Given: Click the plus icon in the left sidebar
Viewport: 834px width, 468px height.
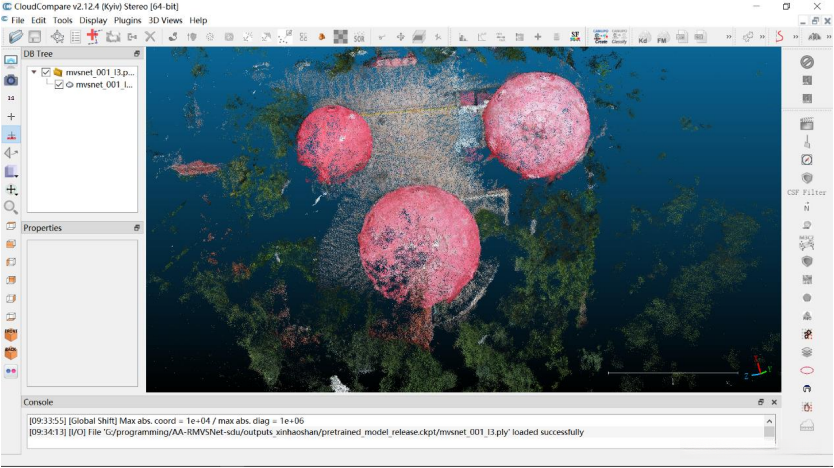Looking at the screenshot, I should [11, 116].
